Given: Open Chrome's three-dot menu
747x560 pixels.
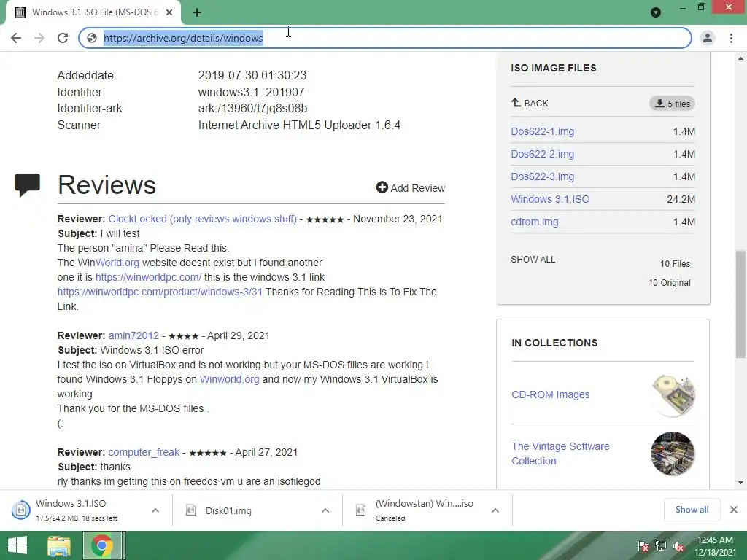Looking at the screenshot, I should point(731,38).
